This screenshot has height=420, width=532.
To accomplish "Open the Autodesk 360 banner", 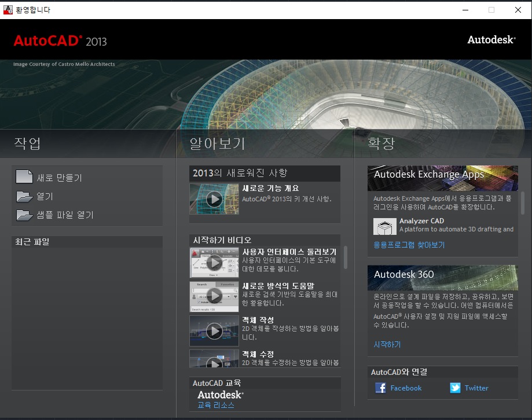I will [x=443, y=278].
